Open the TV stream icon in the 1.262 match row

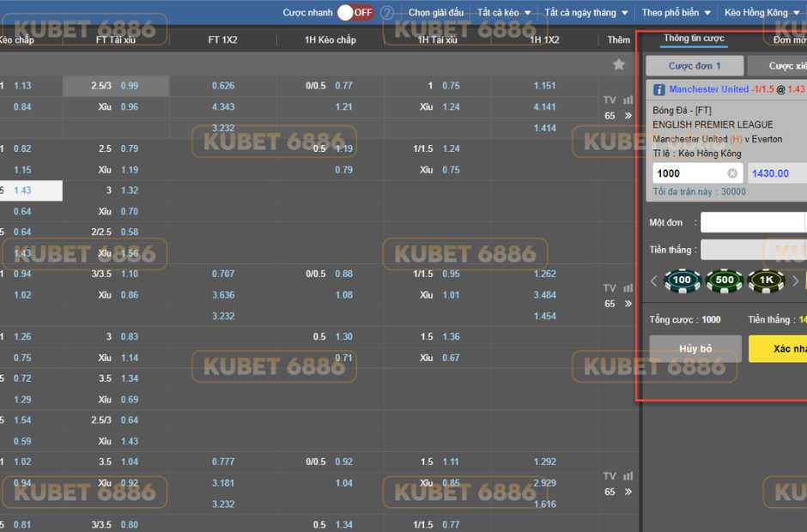point(610,288)
